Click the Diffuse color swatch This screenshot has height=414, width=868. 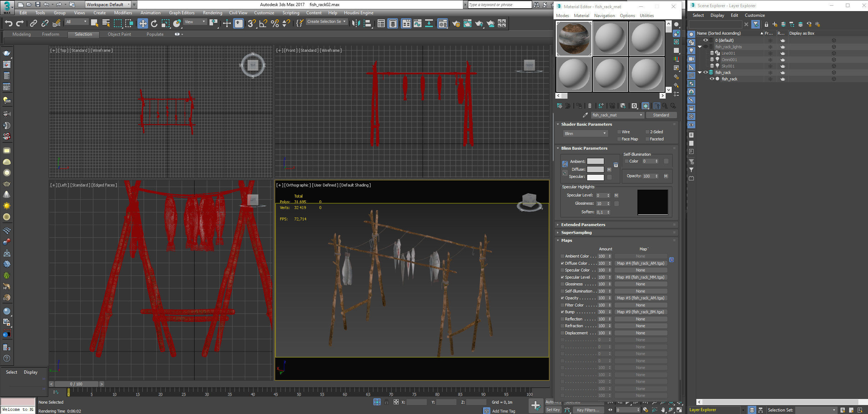click(x=595, y=169)
